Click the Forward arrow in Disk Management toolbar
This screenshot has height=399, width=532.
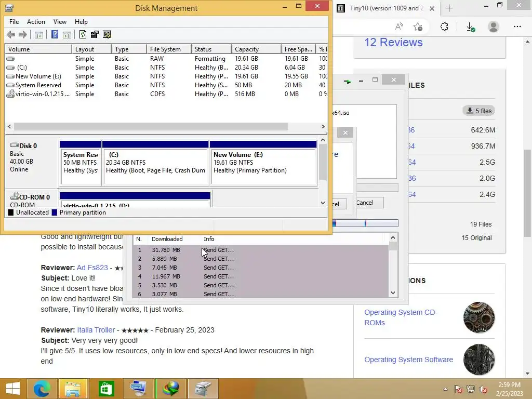[x=23, y=34]
